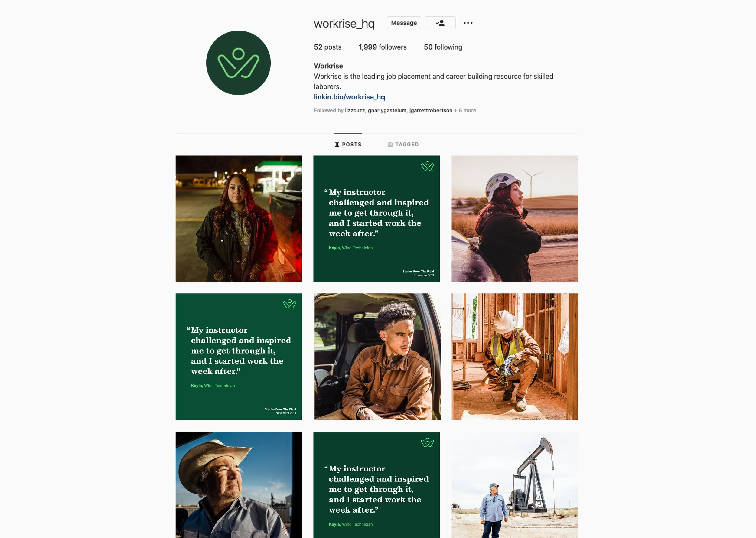Open the woman at gas station photo
Viewport: 756px width, 538px height.
(x=239, y=219)
